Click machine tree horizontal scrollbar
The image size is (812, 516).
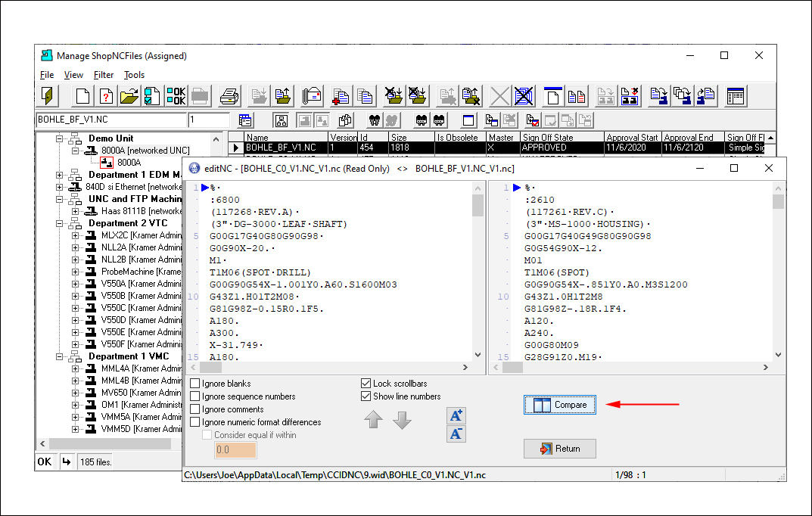[x=110, y=444]
